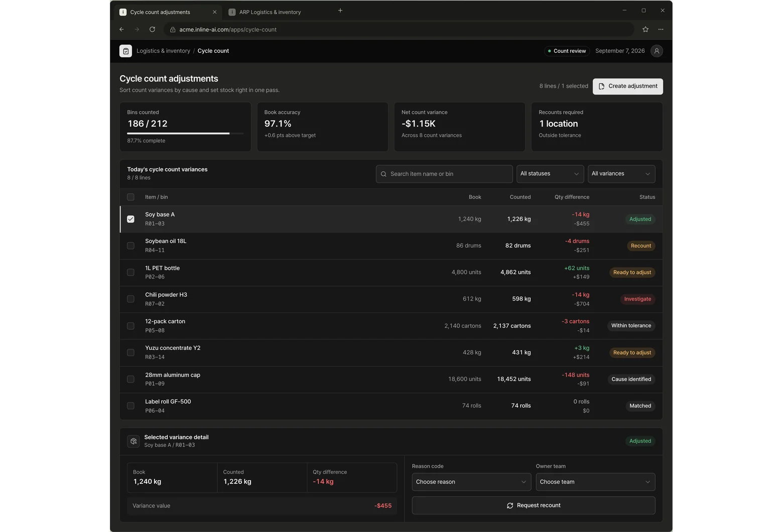Click the Recount badge on Soybean oil 18L

641,246
